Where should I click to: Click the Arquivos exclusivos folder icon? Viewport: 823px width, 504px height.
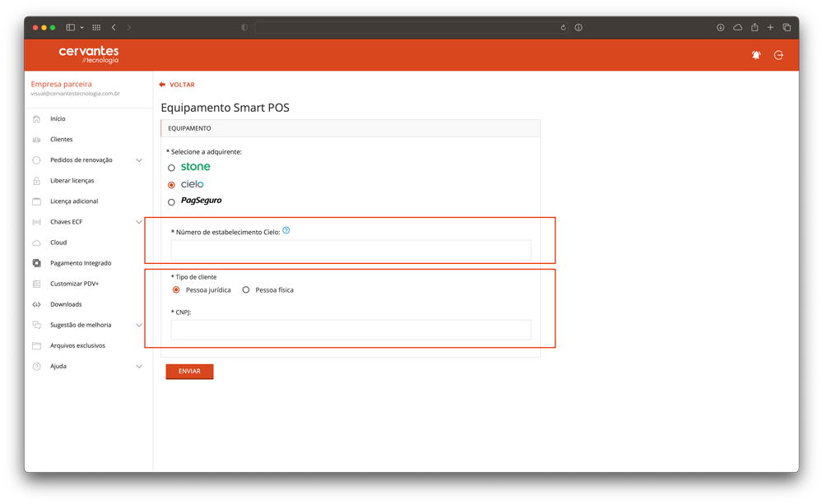pos(37,345)
